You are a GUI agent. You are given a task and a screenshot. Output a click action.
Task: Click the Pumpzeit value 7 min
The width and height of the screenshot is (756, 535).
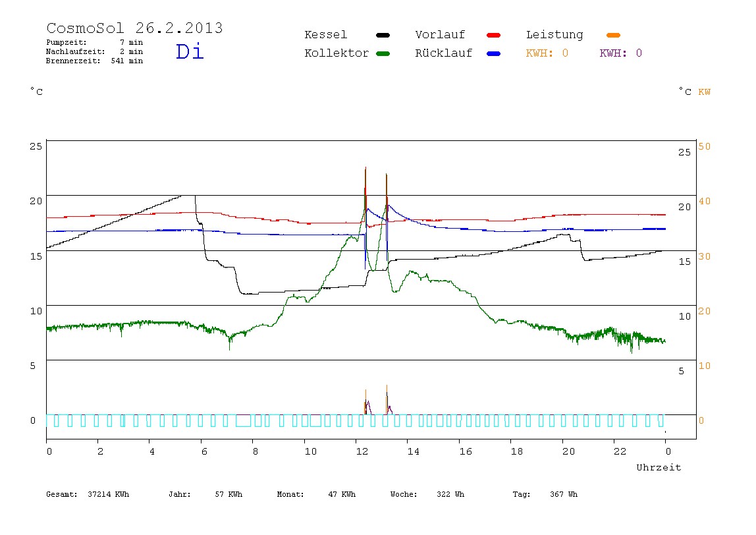132,42
